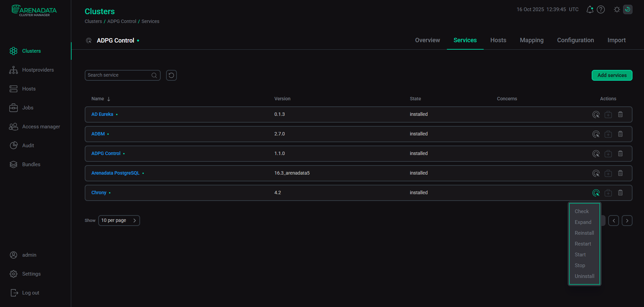The width and height of the screenshot is (644, 307).
Task: Click inside the Search service field
Action: click(x=118, y=75)
